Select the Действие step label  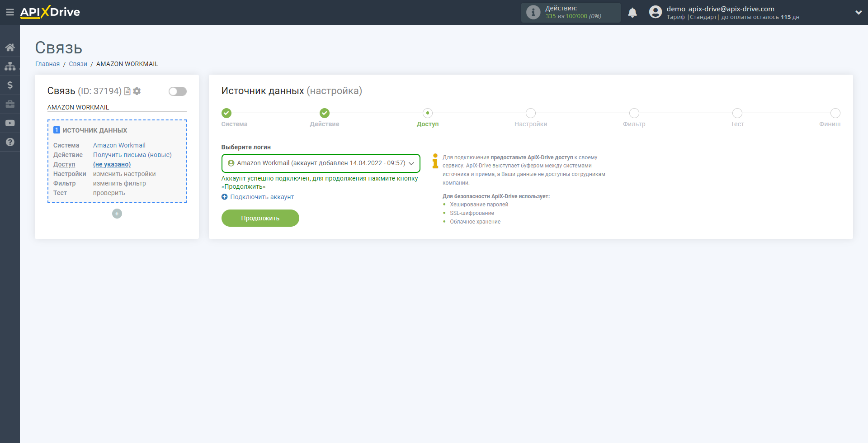325,124
